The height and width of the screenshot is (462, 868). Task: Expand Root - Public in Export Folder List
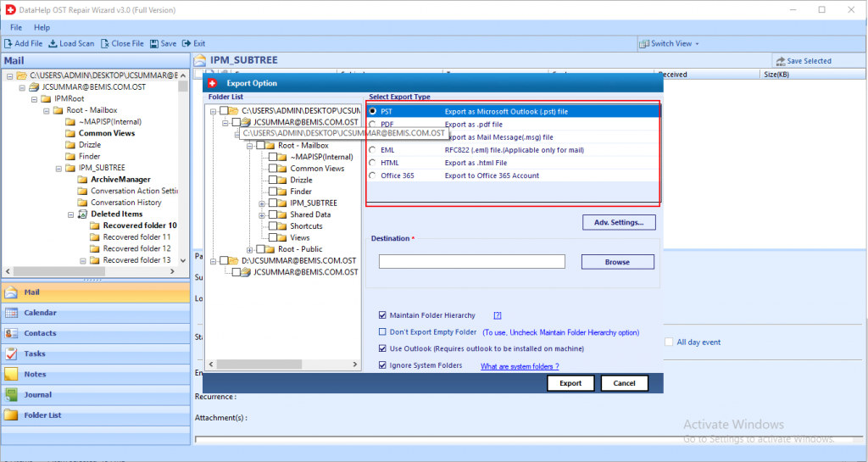click(249, 250)
